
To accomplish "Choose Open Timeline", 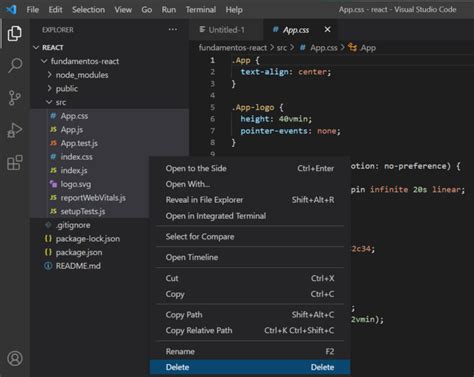I will pos(250,257).
